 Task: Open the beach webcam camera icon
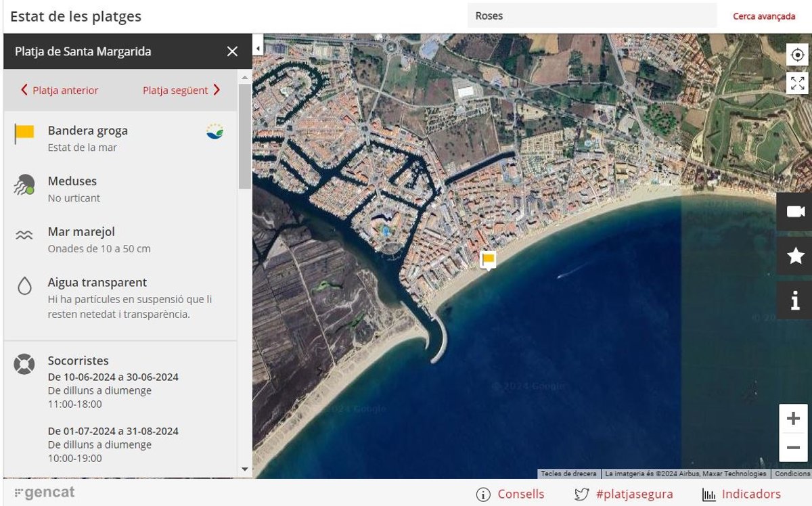795,212
